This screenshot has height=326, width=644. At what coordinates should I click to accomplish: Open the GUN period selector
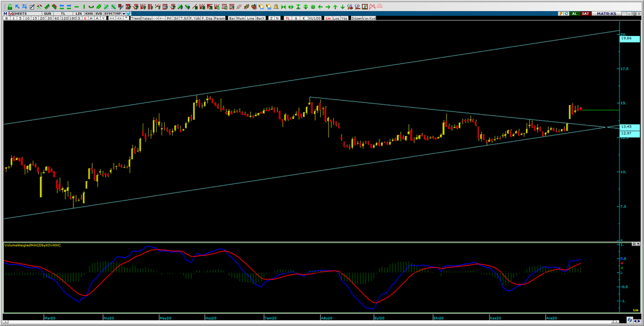(x=47, y=13)
